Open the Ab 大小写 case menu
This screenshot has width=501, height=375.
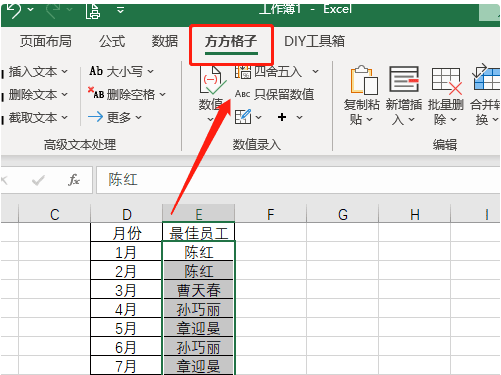[x=121, y=71]
